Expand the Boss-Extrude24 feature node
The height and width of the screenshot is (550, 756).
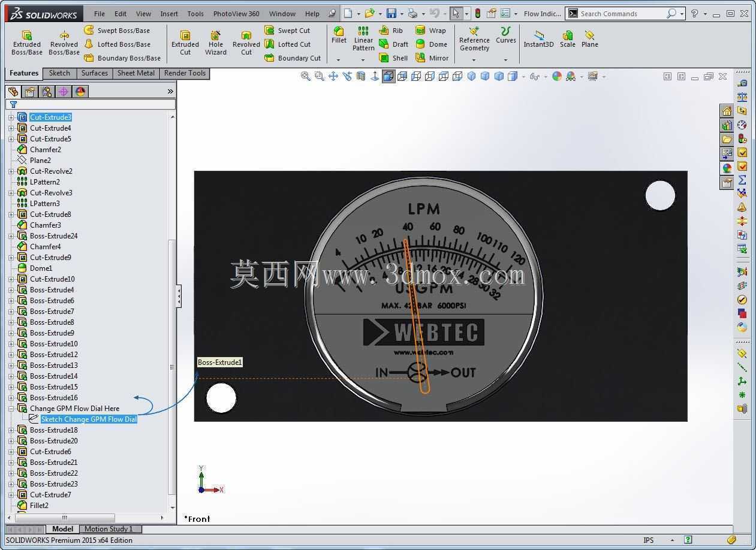coord(11,236)
